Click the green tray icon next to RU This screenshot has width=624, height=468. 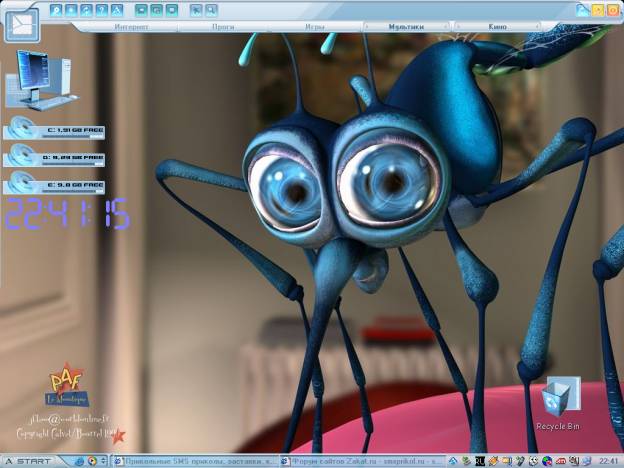(x=466, y=461)
